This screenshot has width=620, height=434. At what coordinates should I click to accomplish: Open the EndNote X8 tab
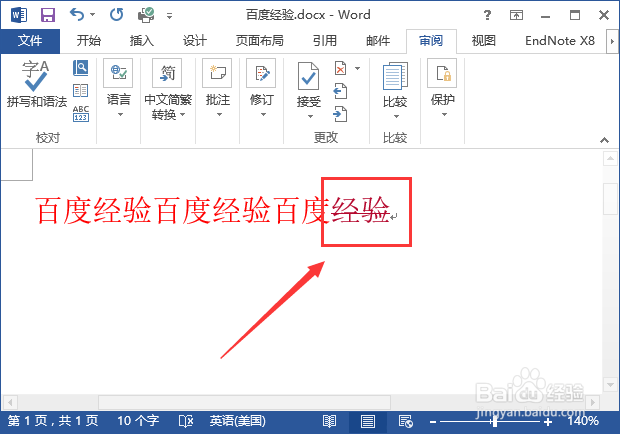[560, 41]
